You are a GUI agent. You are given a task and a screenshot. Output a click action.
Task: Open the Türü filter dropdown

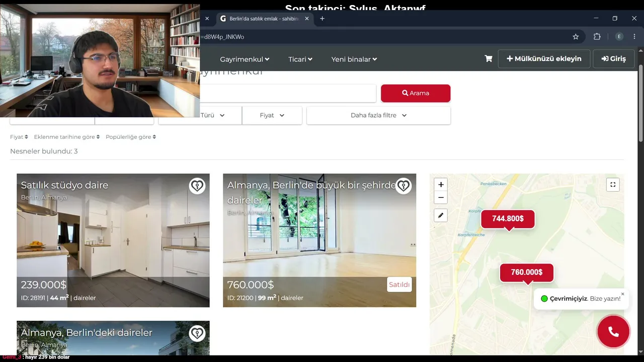(x=213, y=115)
